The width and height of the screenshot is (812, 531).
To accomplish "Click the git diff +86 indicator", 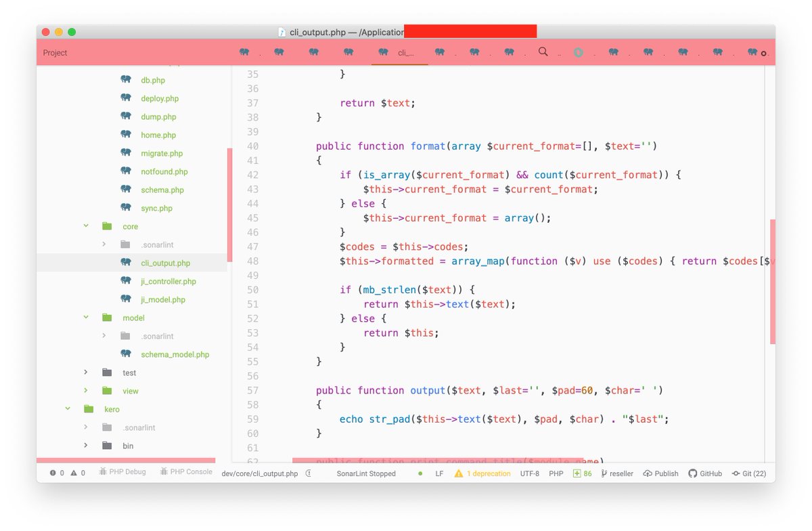I will [582, 473].
